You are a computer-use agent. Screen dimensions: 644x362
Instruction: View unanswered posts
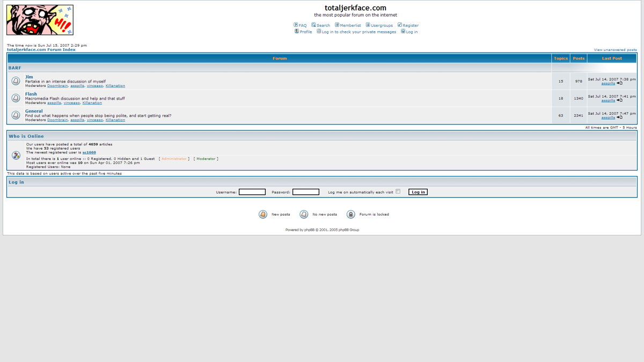tap(615, 49)
